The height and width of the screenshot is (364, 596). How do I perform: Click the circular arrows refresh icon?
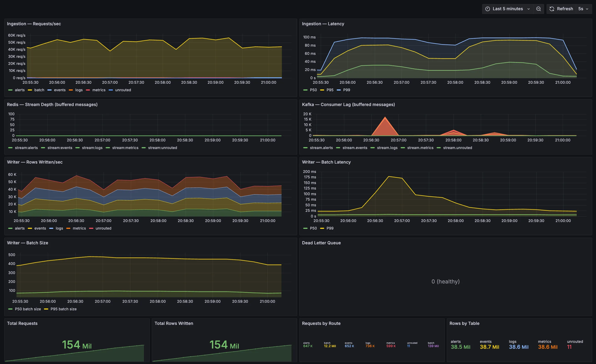(552, 9)
